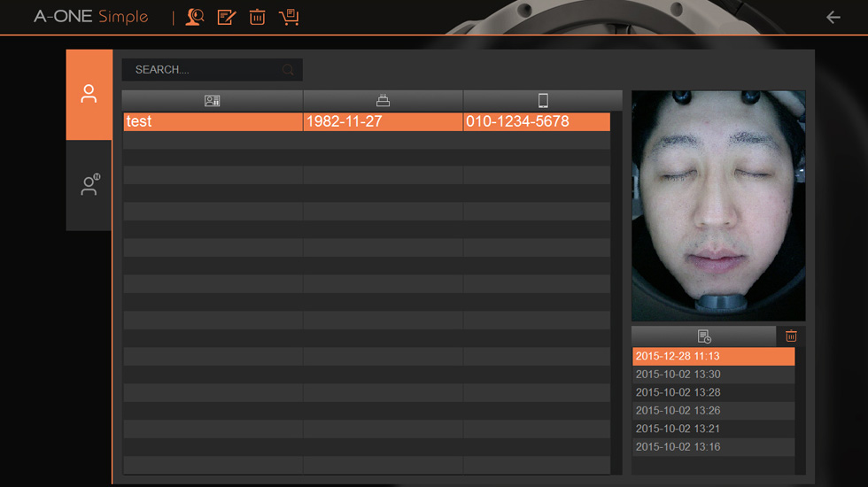Click the record history header icon
Viewport: 868px width, 487px height.
tap(704, 336)
